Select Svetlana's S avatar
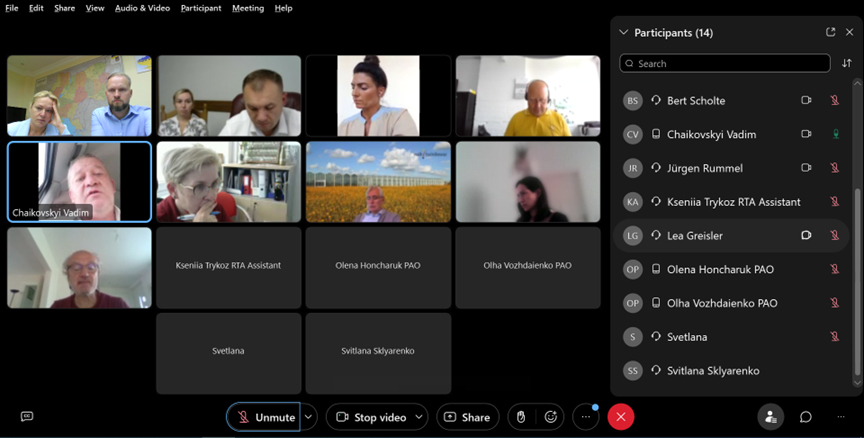864x438 pixels. tap(633, 337)
